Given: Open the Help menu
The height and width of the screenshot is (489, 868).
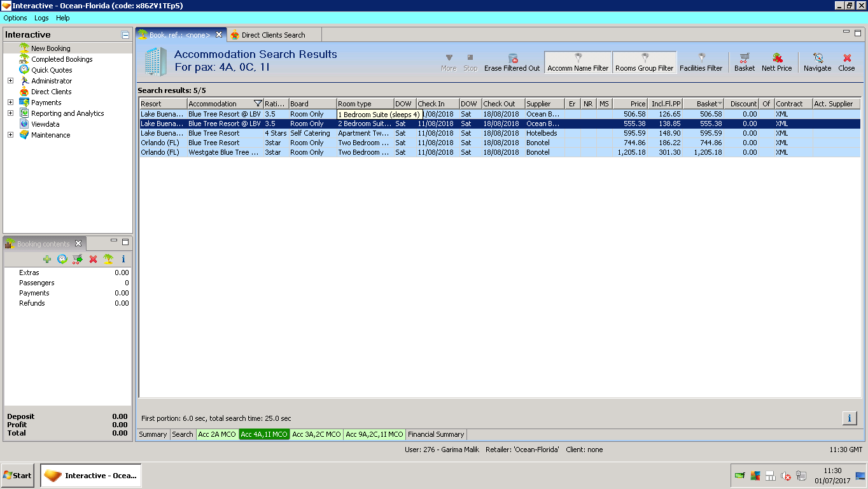Looking at the screenshot, I should [63, 18].
